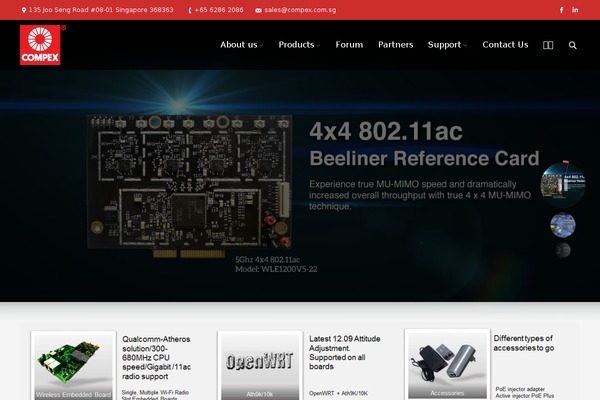Expand the Support dropdown menu
This screenshot has height=400, width=600.
tap(447, 45)
